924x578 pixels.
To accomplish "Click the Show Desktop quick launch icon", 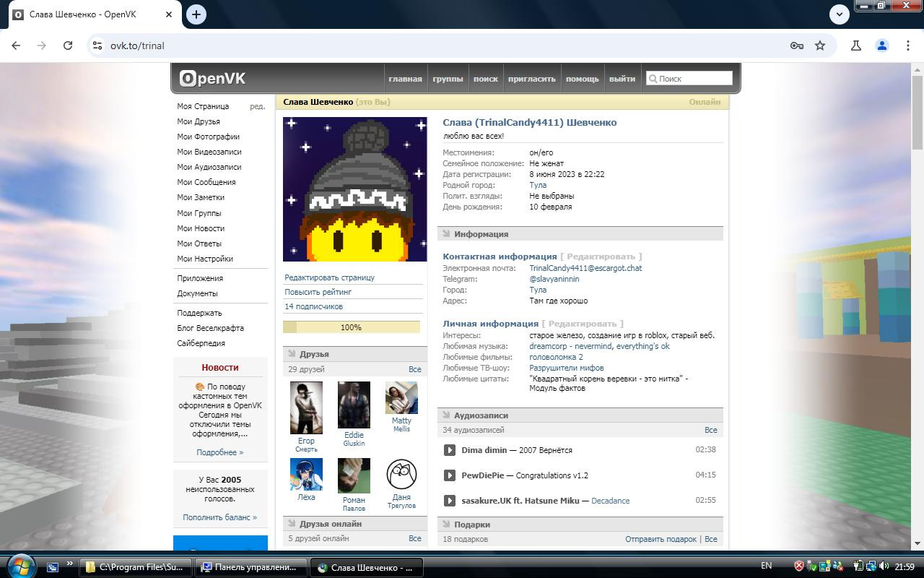I will click(52, 567).
